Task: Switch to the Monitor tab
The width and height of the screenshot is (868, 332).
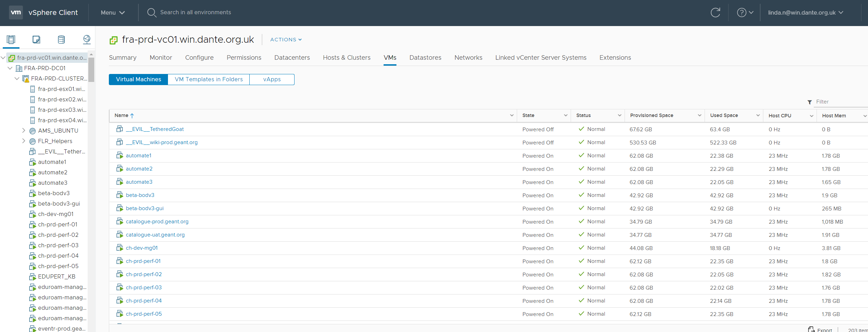Action: pos(161,58)
